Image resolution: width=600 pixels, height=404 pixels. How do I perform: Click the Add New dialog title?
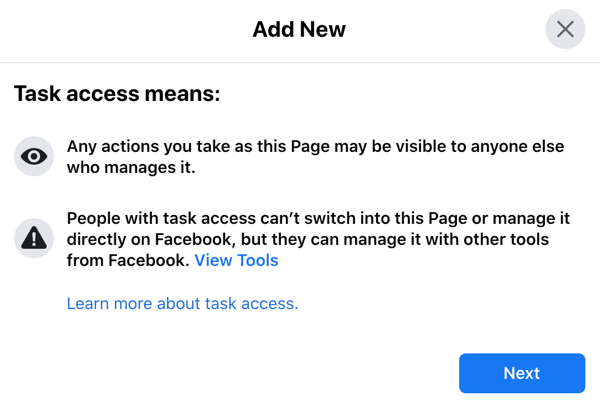(x=299, y=29)
